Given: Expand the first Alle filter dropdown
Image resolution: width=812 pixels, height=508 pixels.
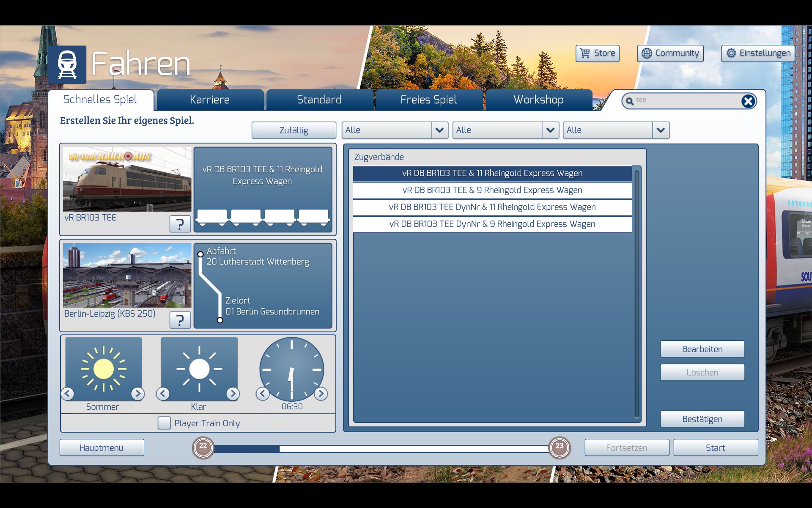Looking at the screenshot, I should pos(439,130).
